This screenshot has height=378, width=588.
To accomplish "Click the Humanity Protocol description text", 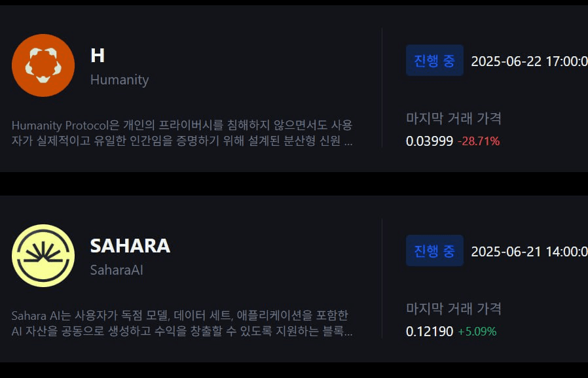I will [x=182, y=133].
